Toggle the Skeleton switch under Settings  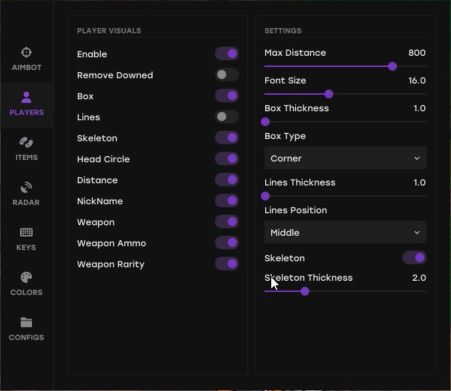point(414,258)
